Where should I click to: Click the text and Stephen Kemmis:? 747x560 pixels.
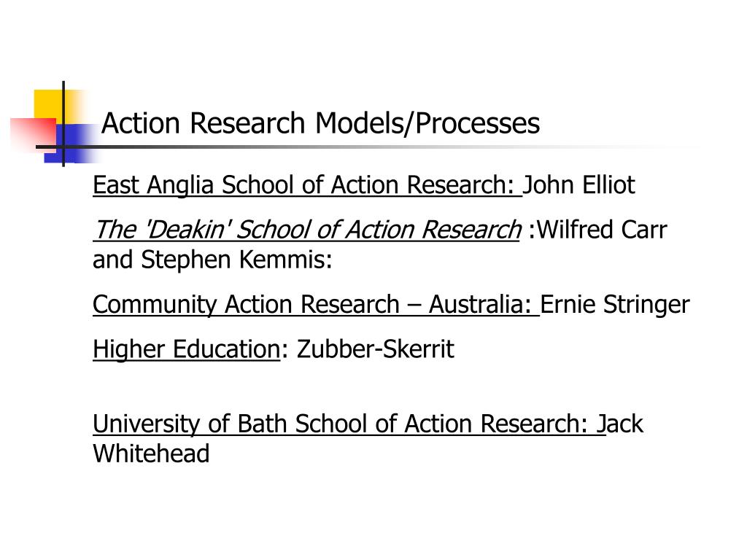coord(212,260)
